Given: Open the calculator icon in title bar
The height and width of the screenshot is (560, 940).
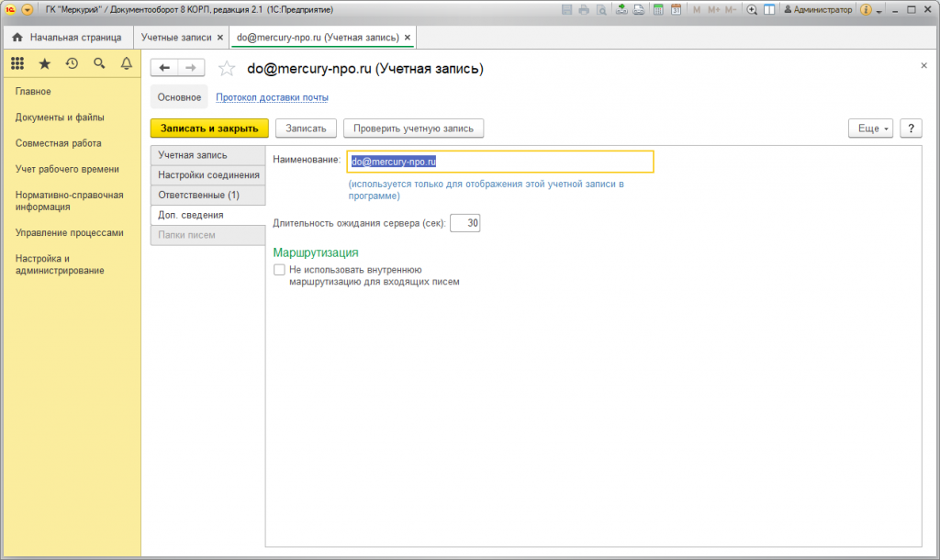Looking at the screenshot, I should click(x=658, y=10).
